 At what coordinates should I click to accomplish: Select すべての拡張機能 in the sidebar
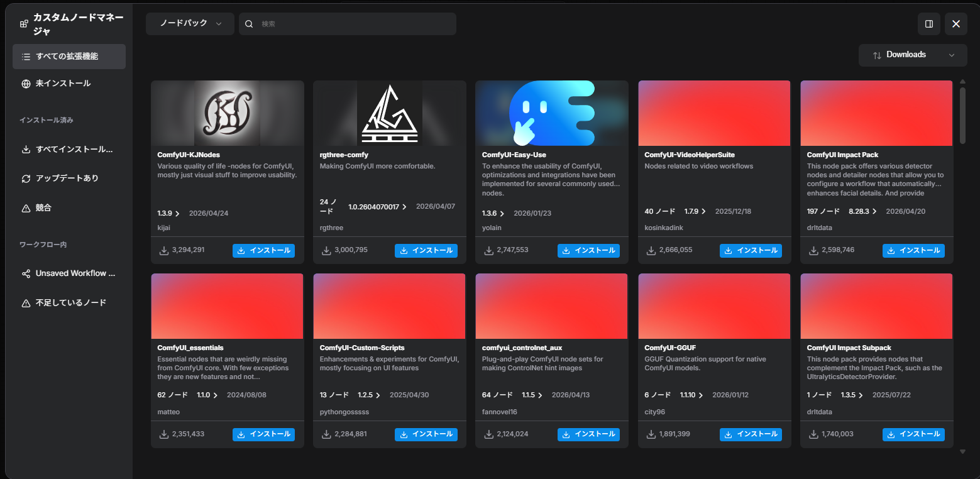pyautogui.click(x=69, y=57)
